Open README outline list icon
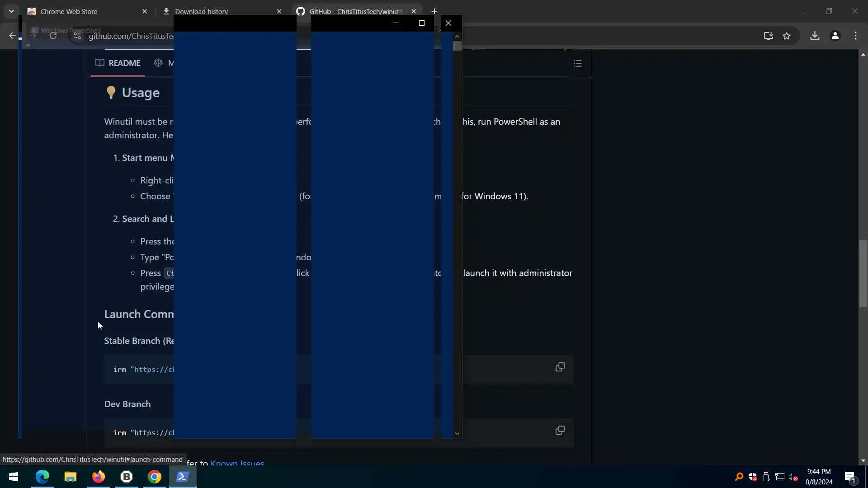The height and width of the screenshot is (488, 868). point(577,63)
